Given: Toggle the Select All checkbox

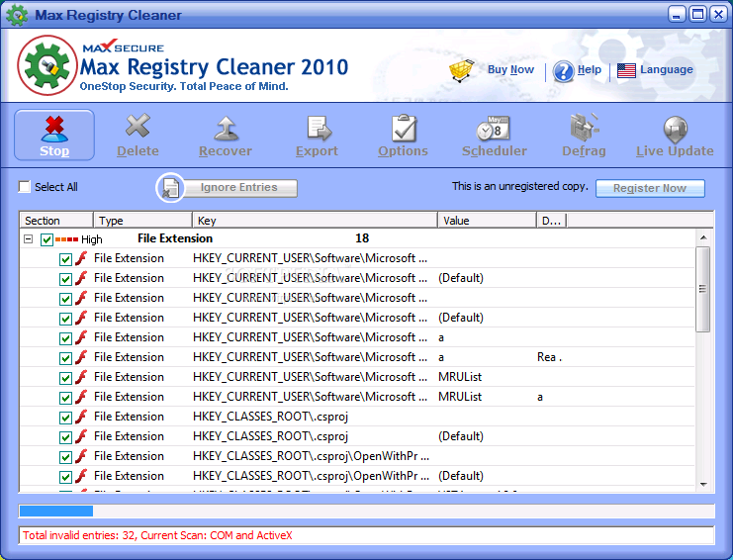Looking at the screenshot, I should [x=25, y=187].
